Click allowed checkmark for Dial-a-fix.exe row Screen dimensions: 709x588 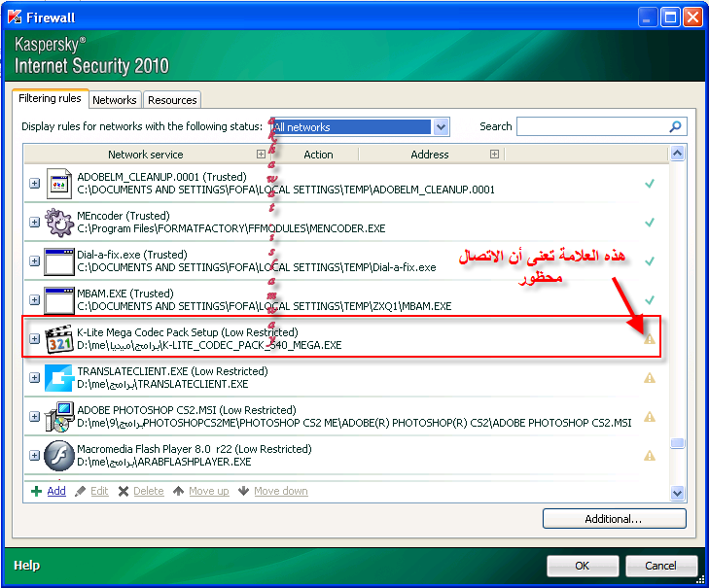tap(650, 261)
